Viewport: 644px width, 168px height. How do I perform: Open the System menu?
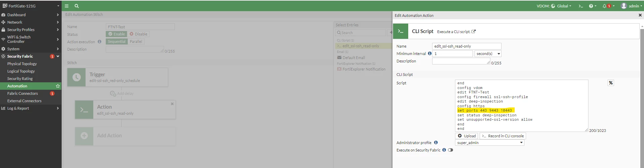31,49
